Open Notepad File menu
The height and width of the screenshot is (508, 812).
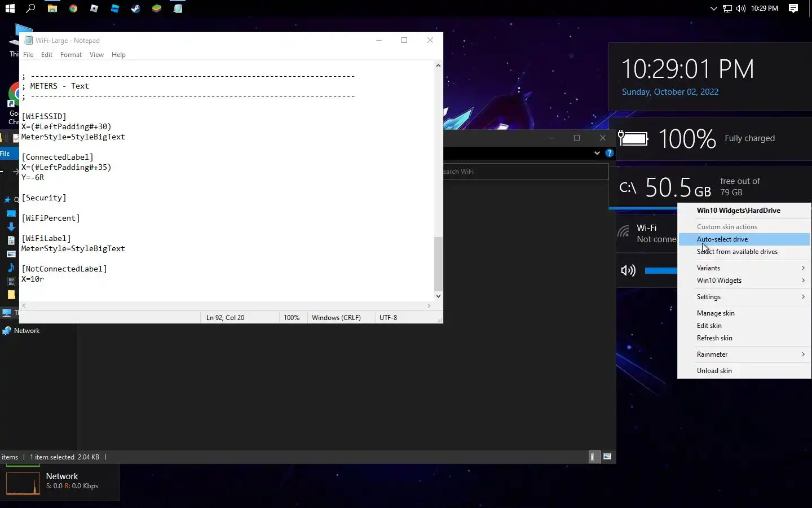coord(28,55)
